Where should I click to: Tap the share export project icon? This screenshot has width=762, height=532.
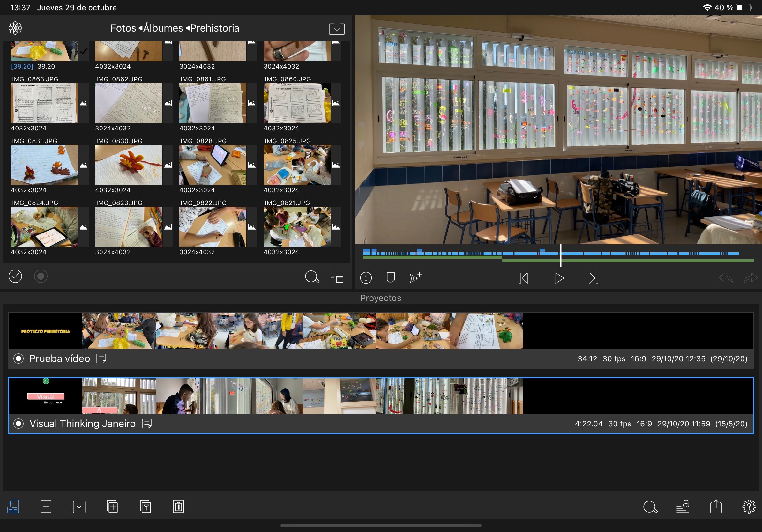716,506
